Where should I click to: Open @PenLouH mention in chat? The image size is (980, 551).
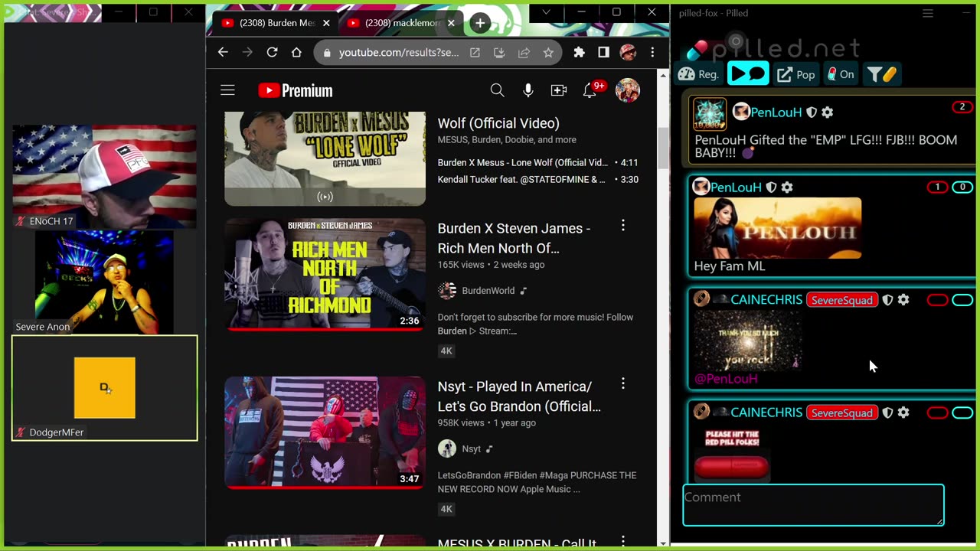726,378
